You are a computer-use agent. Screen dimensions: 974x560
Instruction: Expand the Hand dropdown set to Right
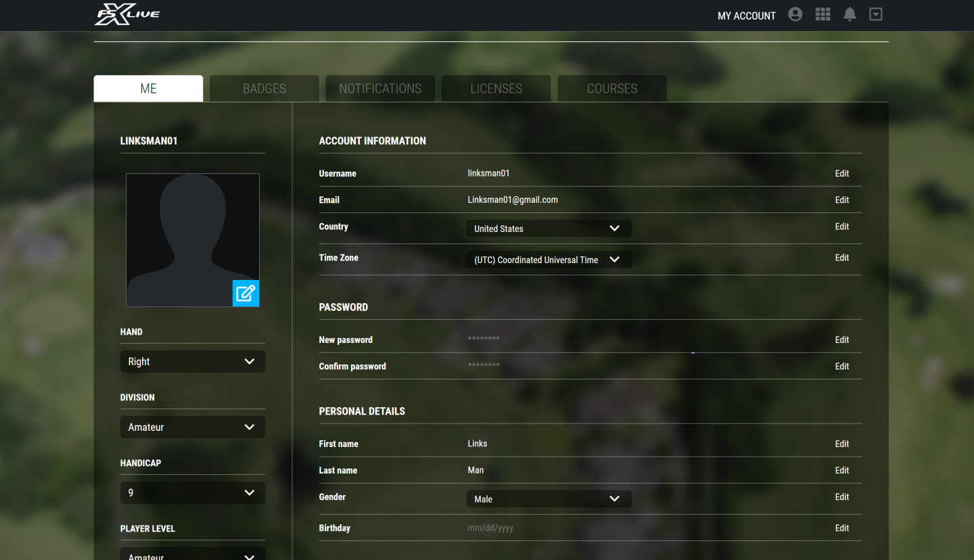(x=193, y=362)
